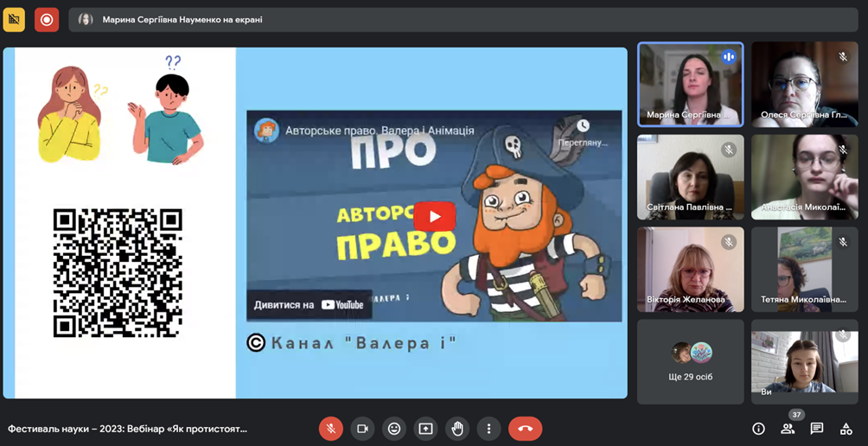The width and height of the screenshot is (868, 446).
Task: Open the activities icon at bottom right
Action: [x=846, y=429]
